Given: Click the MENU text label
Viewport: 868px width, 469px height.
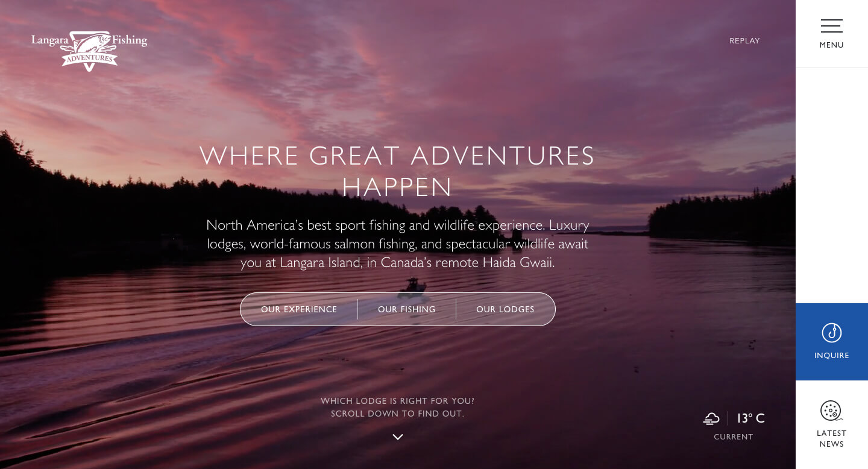Looking at the screenshot, I should 831,45.
